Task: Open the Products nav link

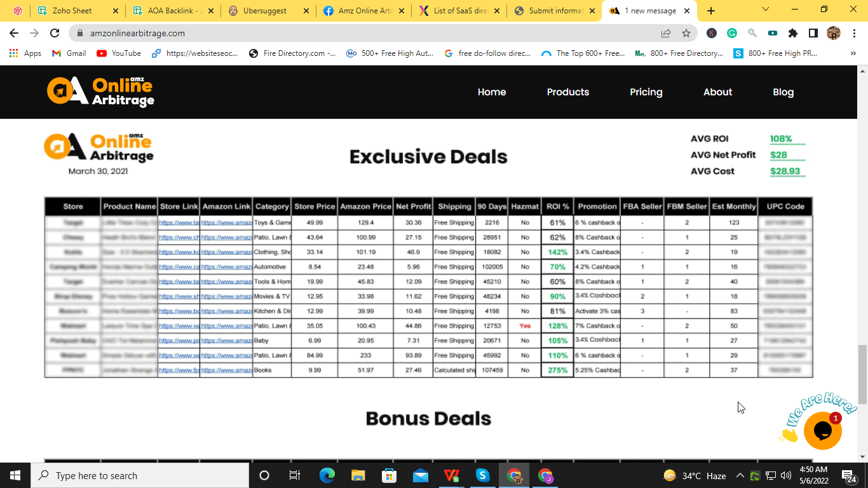Action: tap(568, 92)
